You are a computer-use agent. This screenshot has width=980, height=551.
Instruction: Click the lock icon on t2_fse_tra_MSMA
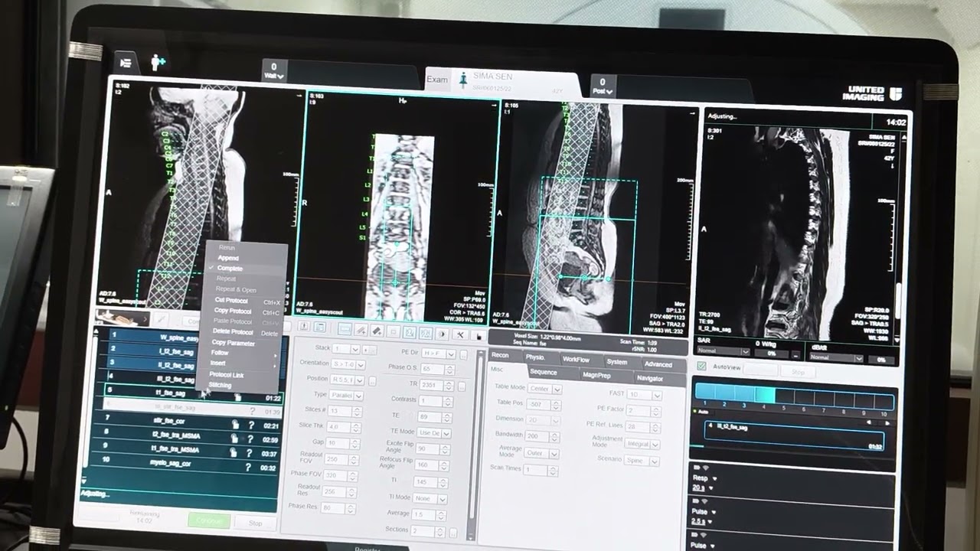pos(235,439)
